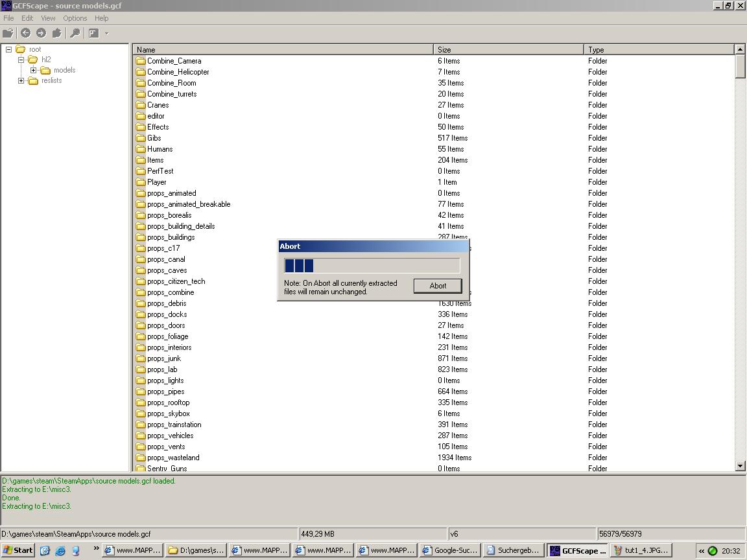Open the Options menu
This screenshot has height=560, width=747.
pos(75,18)
